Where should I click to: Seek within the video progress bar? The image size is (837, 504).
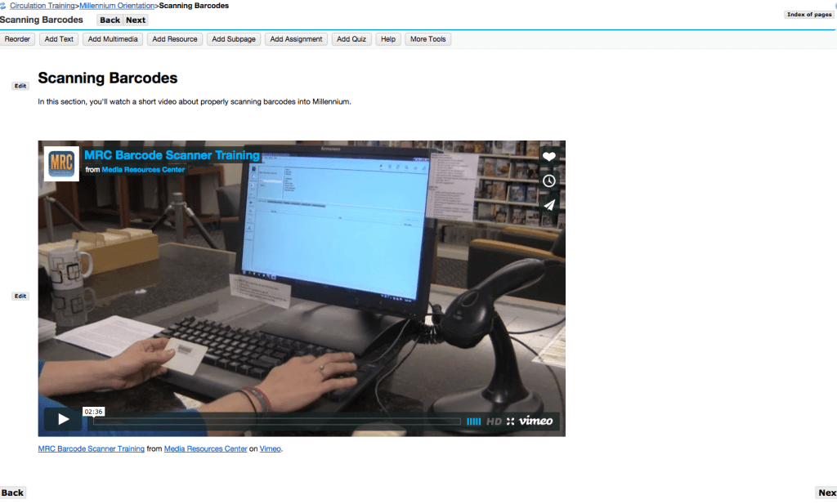tap(278, 421)
